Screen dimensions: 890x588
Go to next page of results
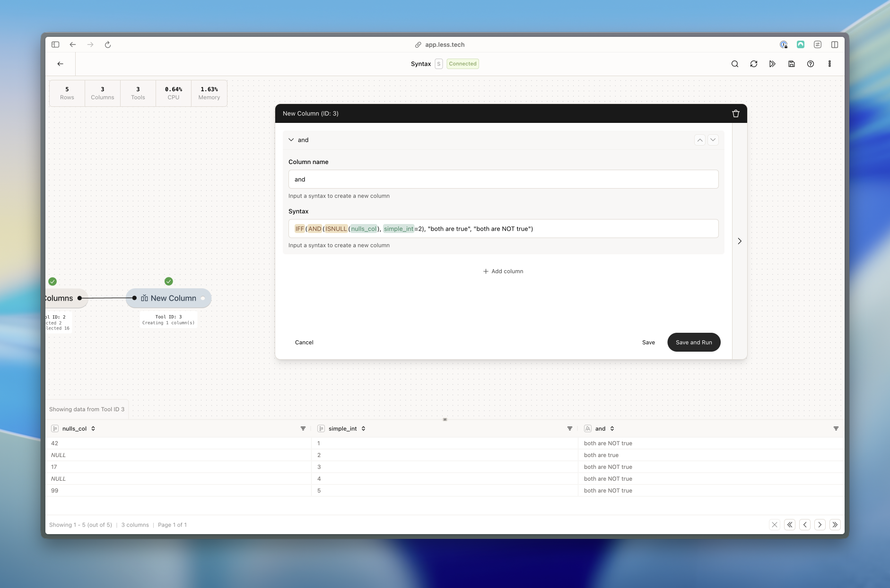pos(820,525)
